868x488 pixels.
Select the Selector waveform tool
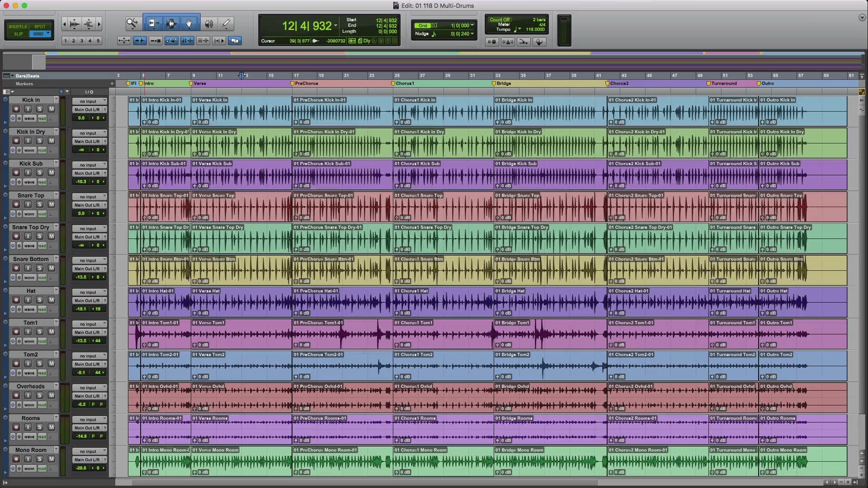[171, 23]
